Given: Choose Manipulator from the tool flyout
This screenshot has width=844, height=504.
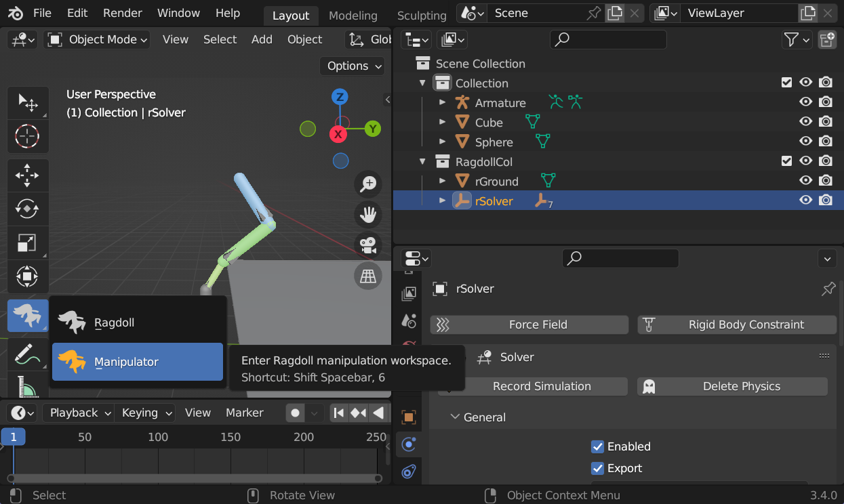Looking at the screenshot, I should tap(138, 362).
